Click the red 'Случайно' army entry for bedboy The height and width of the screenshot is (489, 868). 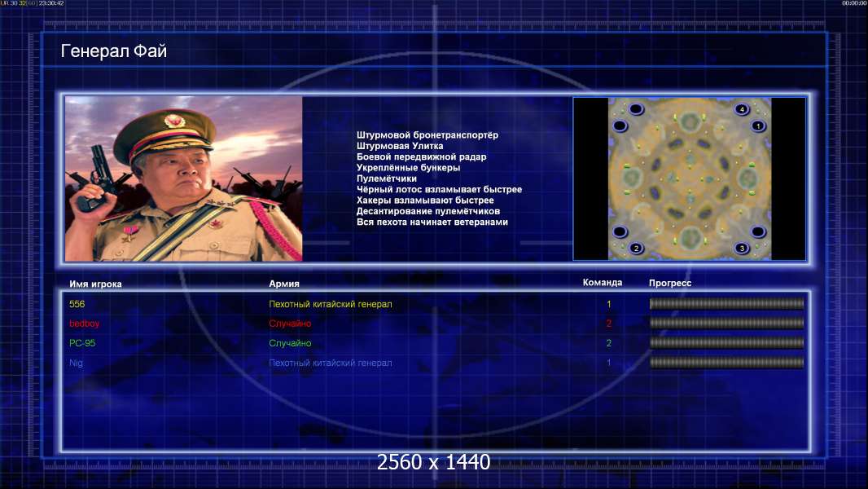coord(290,324)
